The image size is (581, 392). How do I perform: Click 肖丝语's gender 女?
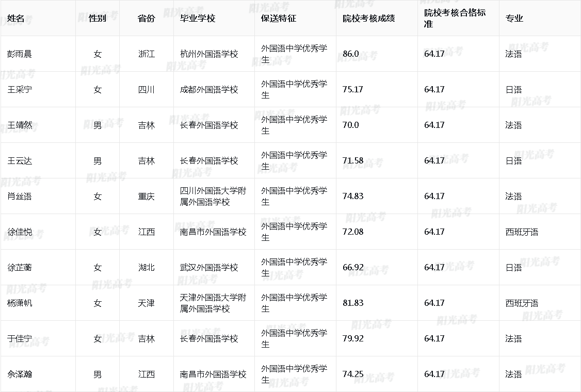point(98,196)
